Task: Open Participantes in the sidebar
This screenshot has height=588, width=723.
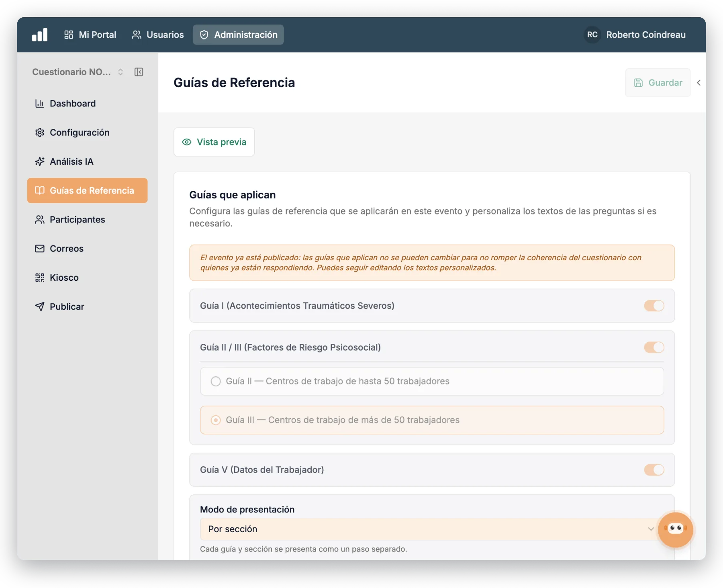Action: point(87,220)
